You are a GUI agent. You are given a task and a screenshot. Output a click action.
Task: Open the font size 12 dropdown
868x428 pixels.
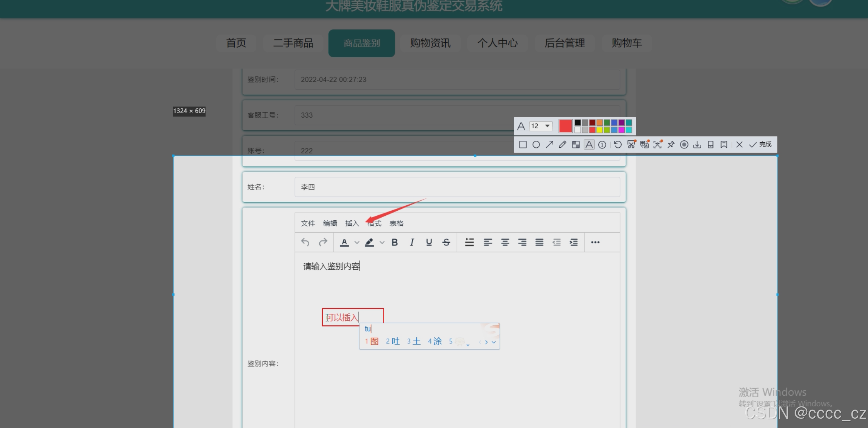[541, 126]
